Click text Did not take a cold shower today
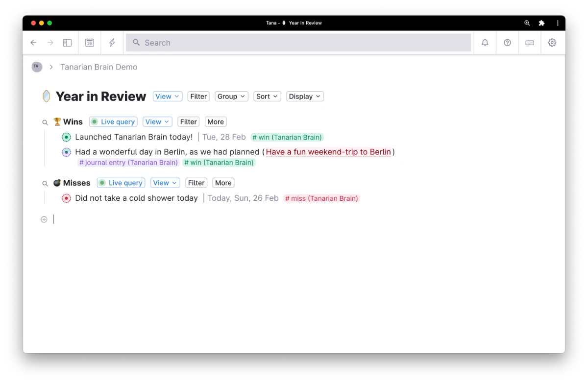The height and width of the screenshot is (383, 588). 137,198
